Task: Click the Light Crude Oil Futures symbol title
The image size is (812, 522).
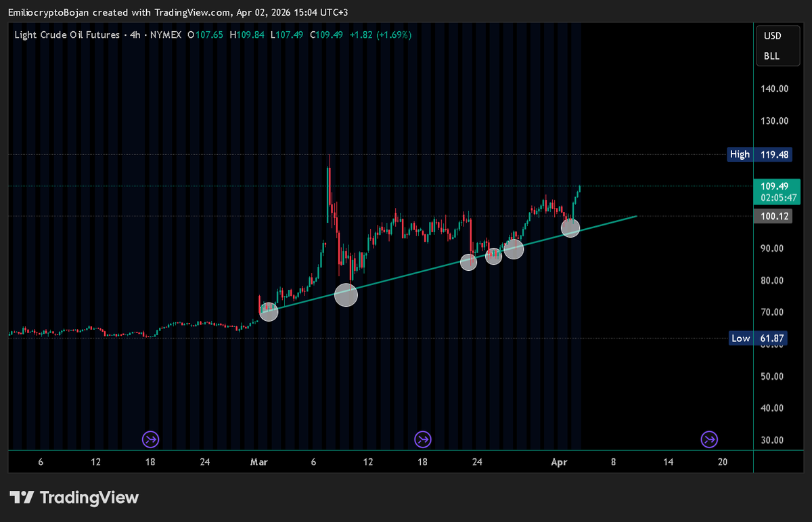Action: pos(67,35)
